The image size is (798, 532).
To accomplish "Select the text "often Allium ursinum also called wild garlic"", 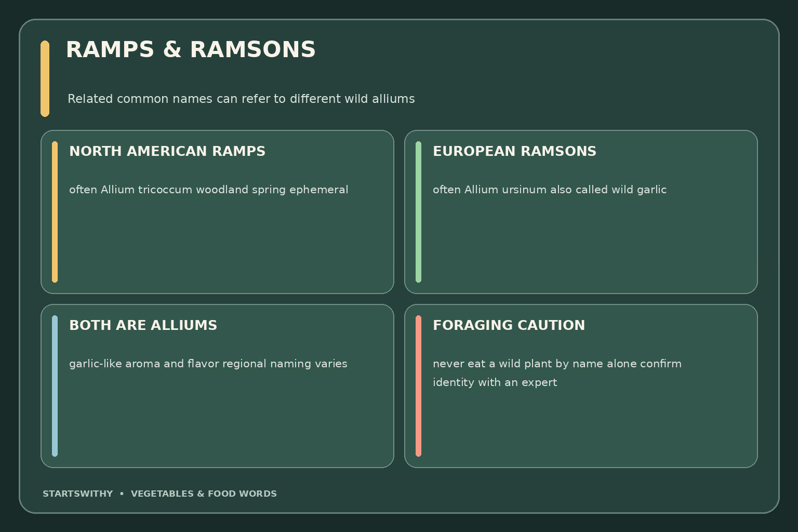I will point(550,190).
